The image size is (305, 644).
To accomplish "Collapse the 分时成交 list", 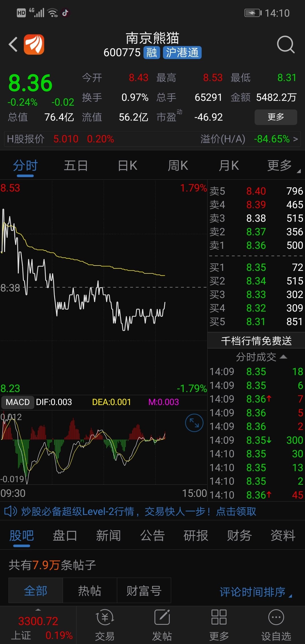I will click(x=284, y=357).
